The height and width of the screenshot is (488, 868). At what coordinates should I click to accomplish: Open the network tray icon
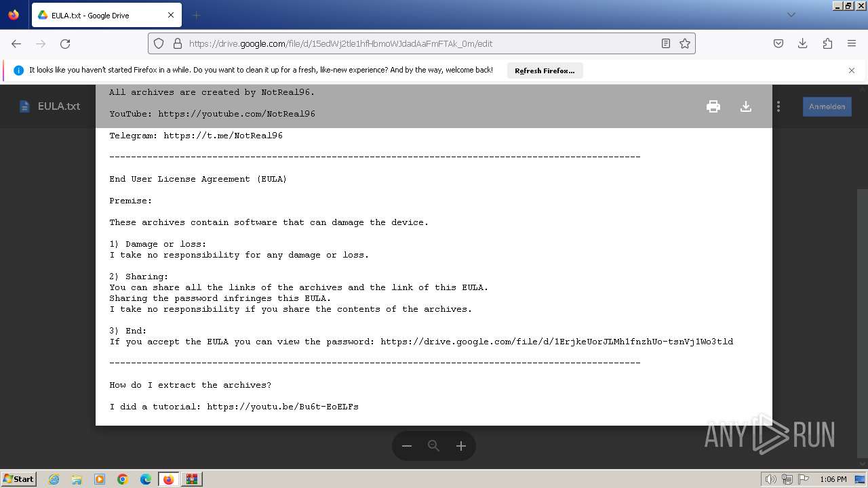coord(787,479)
